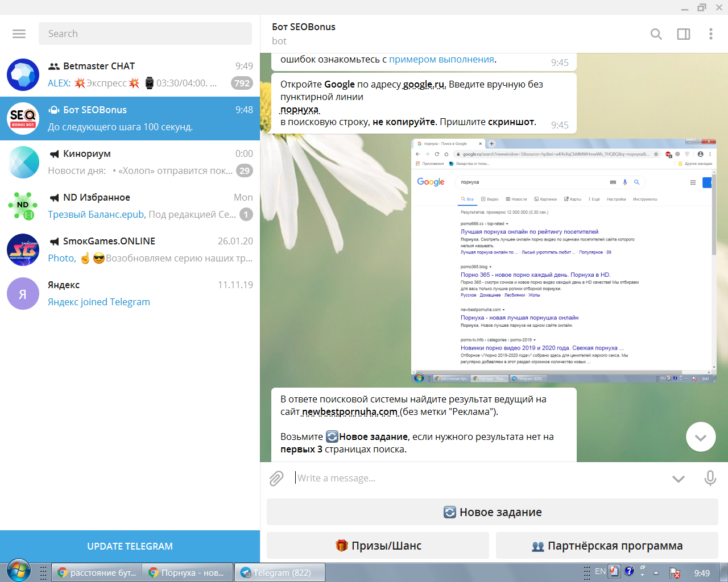This screenshot has width=728, height=582.
Task: Switch to Chrome tab расстояние бут...
Action: (x=97, y=572)
